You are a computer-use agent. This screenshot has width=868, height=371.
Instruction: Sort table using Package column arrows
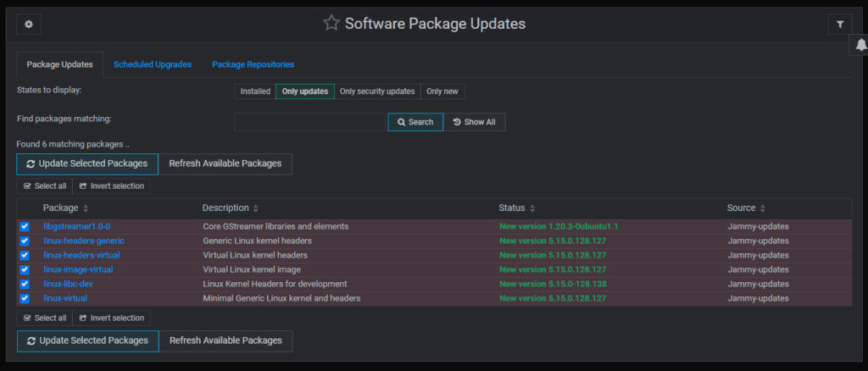[x=86, y=208]
